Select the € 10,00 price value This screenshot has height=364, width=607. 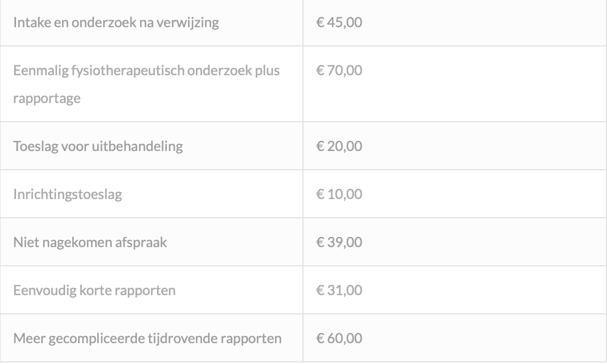[339, 194]
